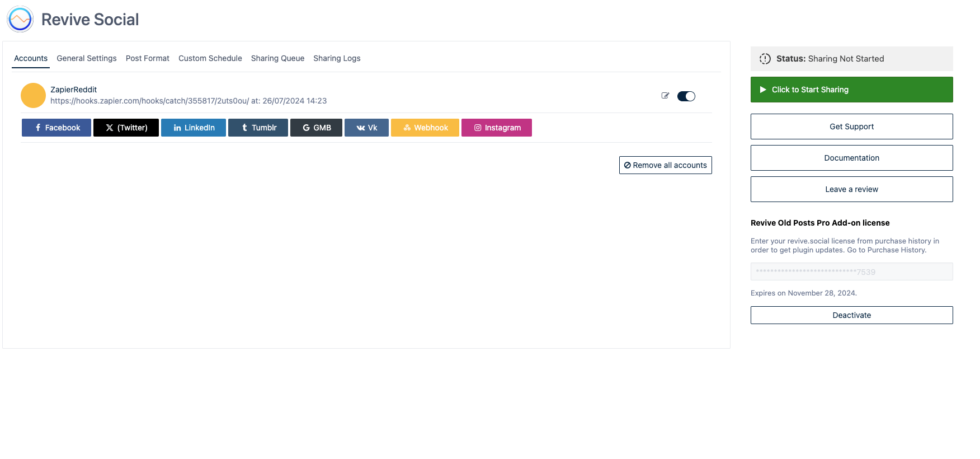Add a LinkedIn account
This screenshot has height=459, width=980.
(194, 128)
